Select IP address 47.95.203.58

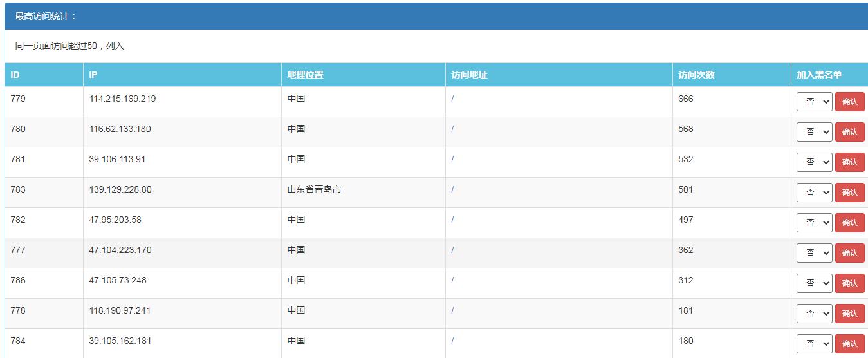tap(115, 220)
